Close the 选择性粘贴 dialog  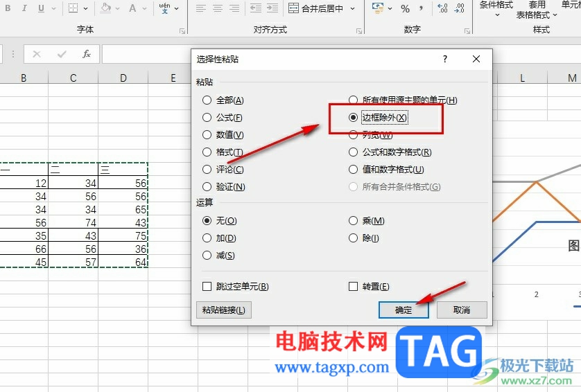pos(476,60)
